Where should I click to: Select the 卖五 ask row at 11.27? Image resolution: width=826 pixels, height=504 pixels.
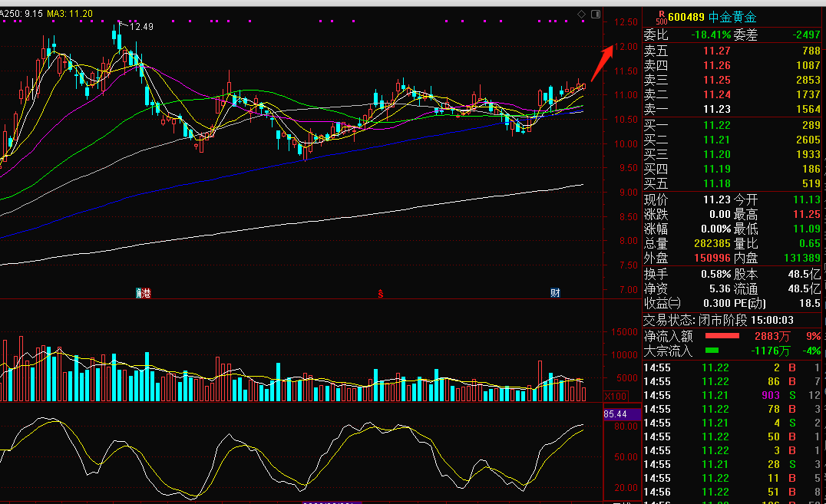[732, 51]
